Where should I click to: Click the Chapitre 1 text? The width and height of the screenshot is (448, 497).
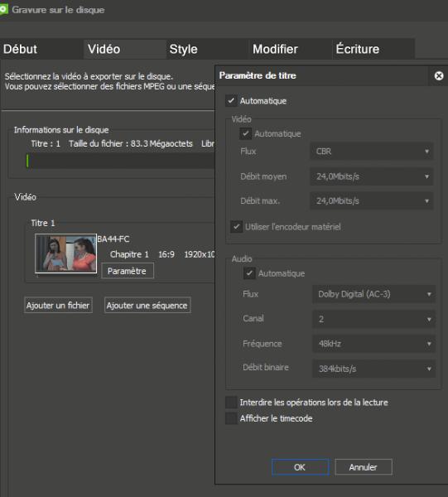click(x=129, y=254)
